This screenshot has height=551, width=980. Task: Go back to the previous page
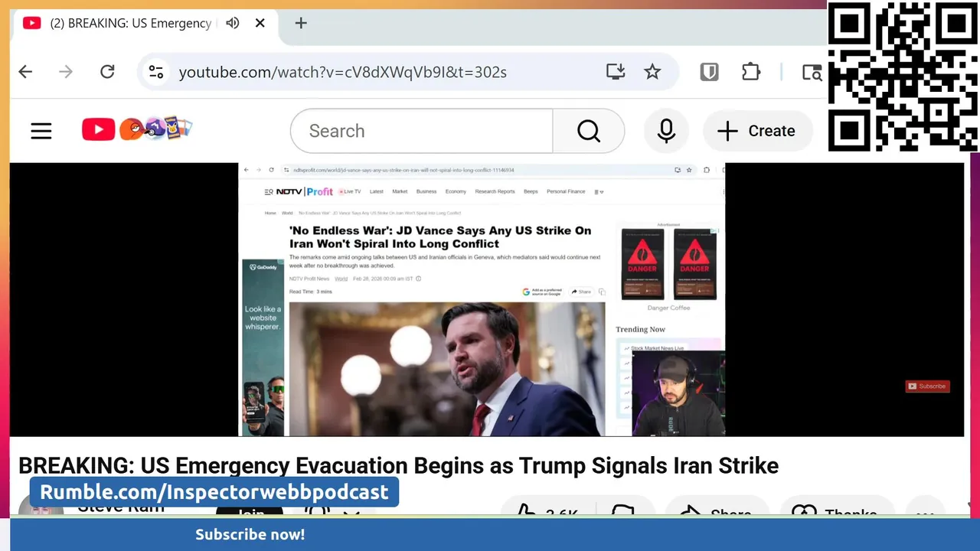pos(25,72)
